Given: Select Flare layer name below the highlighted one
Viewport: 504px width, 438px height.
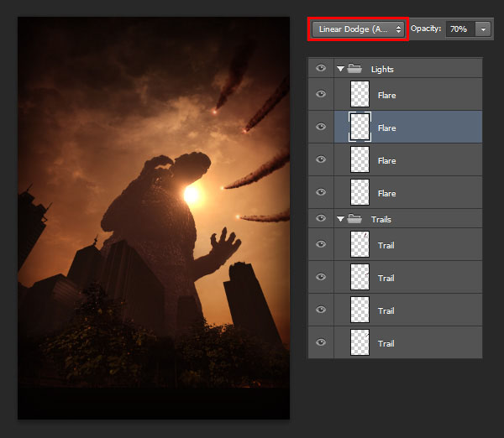Looking at the screenshot, I should point(387,161).
